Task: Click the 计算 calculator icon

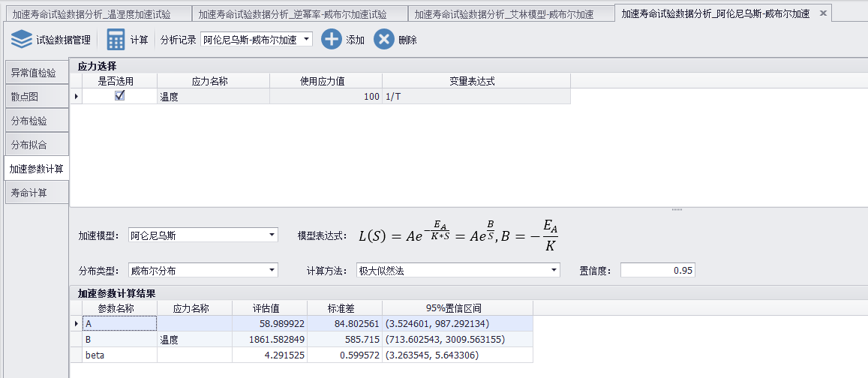Action: 116,40
